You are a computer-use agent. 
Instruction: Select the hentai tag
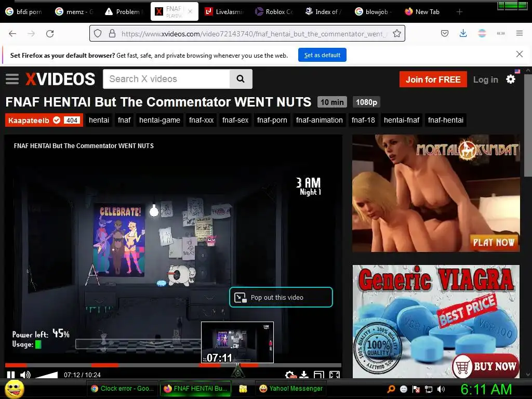pos(99,120)
